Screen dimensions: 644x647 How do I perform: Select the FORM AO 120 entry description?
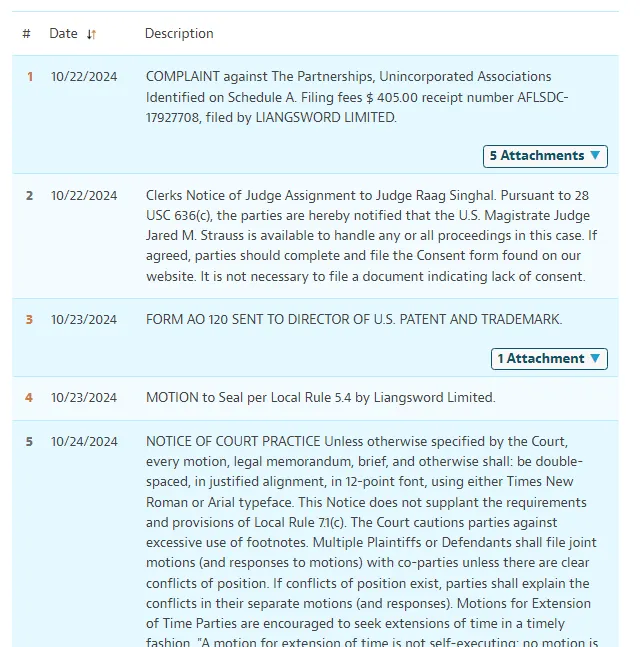tap(354, 320)
